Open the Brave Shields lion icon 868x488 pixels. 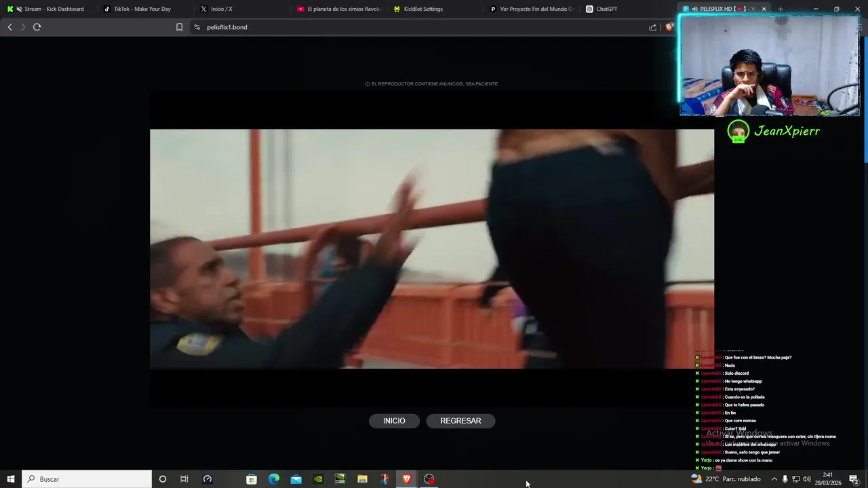[669, 27]
